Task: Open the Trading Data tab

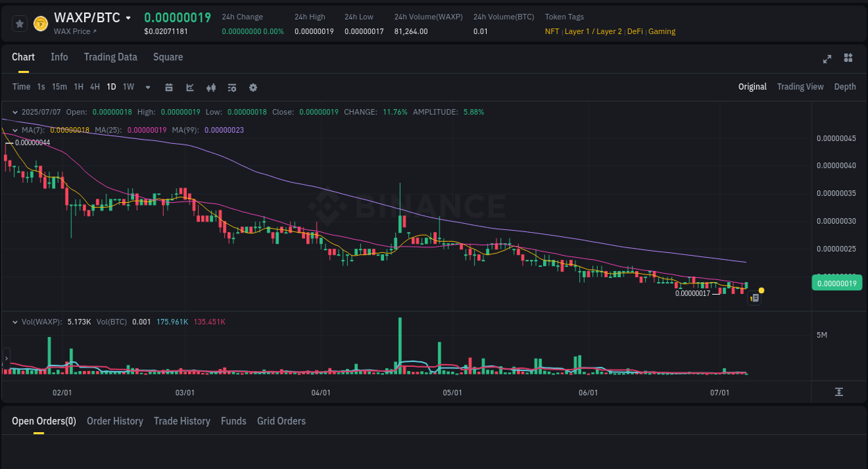Action: tap(110, 57)
